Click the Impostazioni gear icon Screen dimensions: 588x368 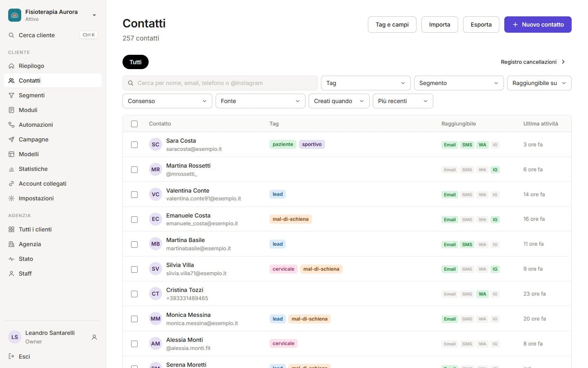(x=11, y=198)
